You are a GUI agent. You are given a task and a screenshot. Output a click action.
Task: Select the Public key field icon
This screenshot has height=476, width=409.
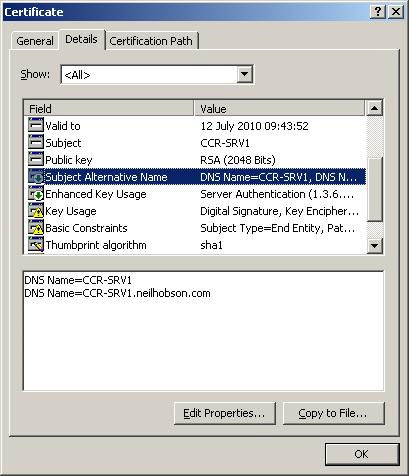tap(36, 160)
